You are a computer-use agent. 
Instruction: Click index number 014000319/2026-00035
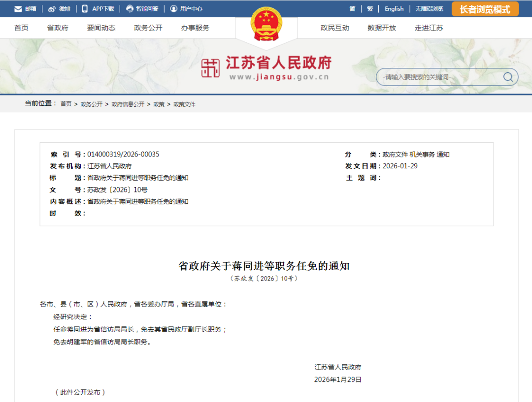(x=123, y=154)
